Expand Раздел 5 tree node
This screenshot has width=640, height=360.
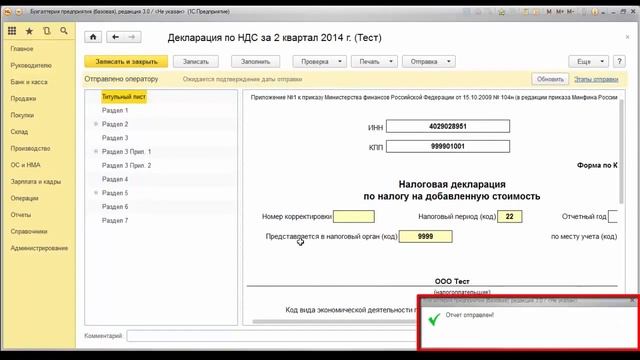(96, 193)
